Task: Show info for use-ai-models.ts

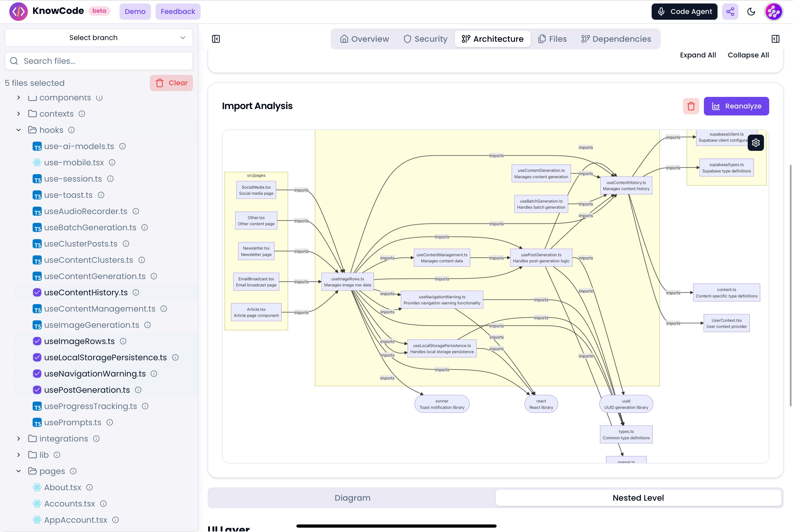Action: coord(122,146)
